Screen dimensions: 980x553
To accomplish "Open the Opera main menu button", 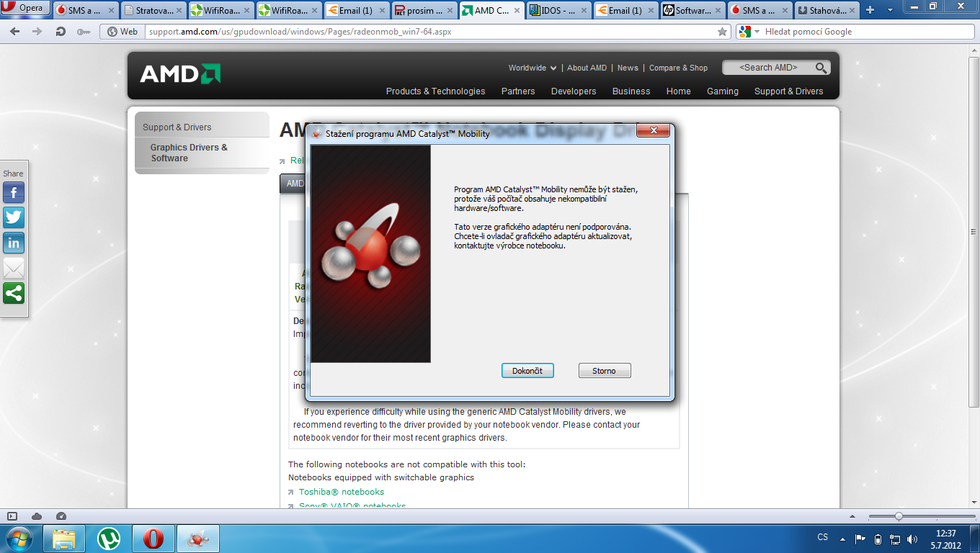I will tap(25, 9).
